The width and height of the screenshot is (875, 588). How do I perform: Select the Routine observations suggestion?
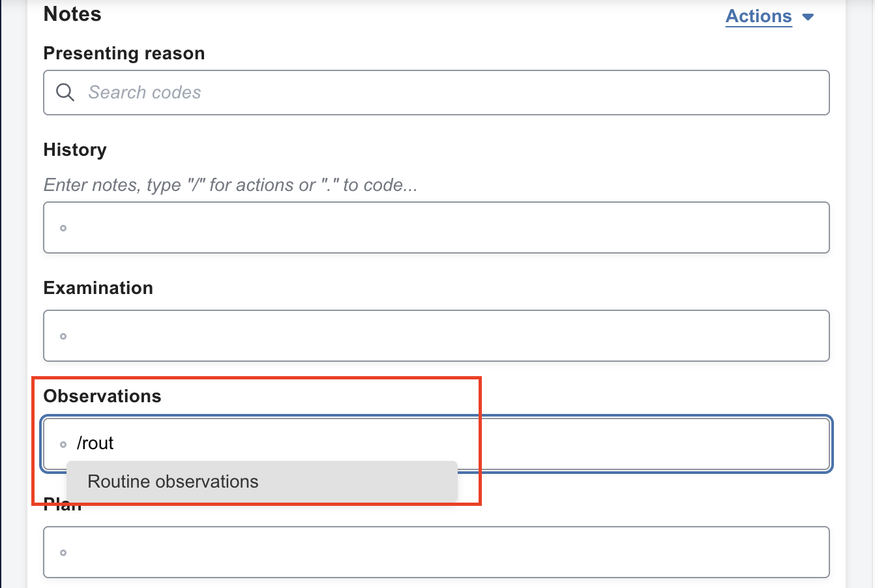(173, 482)
